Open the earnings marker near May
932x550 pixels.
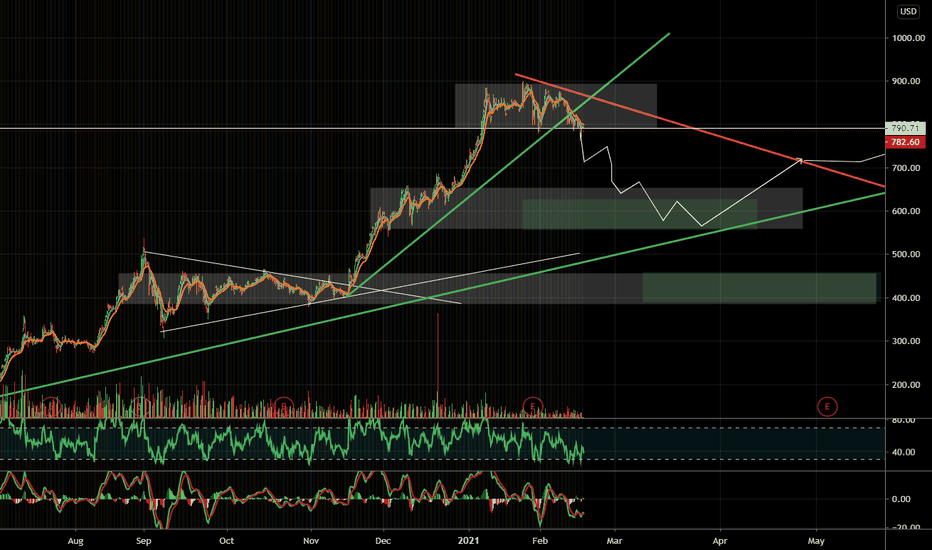[827, 407]
